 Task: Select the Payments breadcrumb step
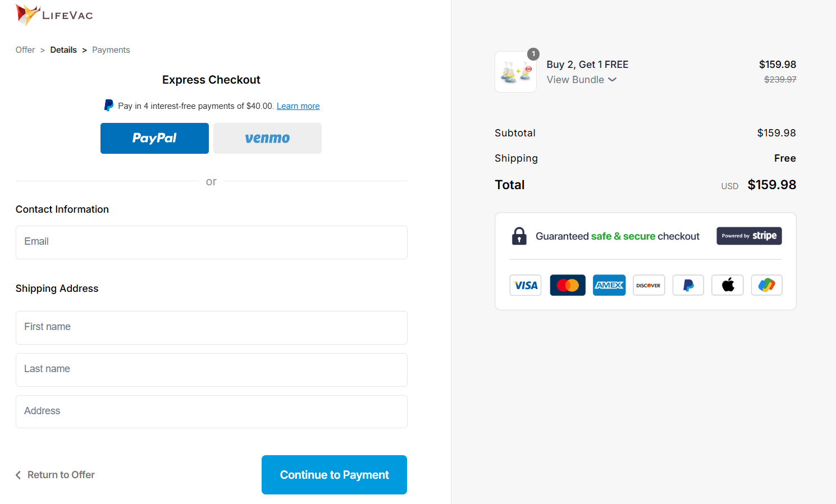tap(111, 50)
